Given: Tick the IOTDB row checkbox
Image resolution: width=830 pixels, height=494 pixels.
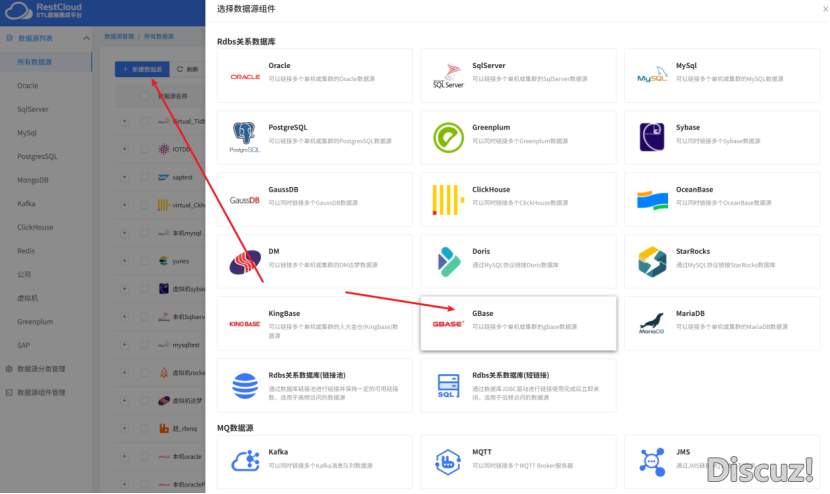Looking at the screenshot, I should [x=144, y=149].
